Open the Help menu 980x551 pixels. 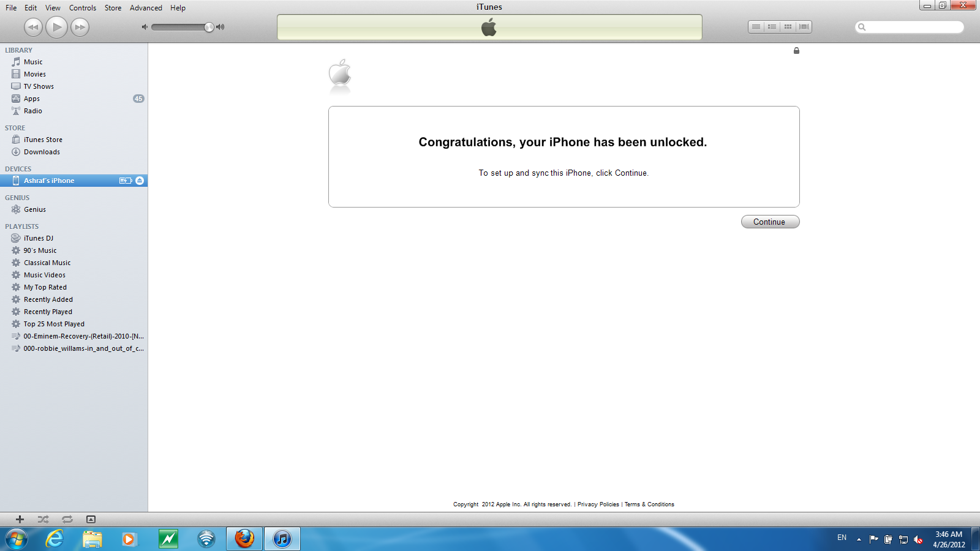click(178, 8)
